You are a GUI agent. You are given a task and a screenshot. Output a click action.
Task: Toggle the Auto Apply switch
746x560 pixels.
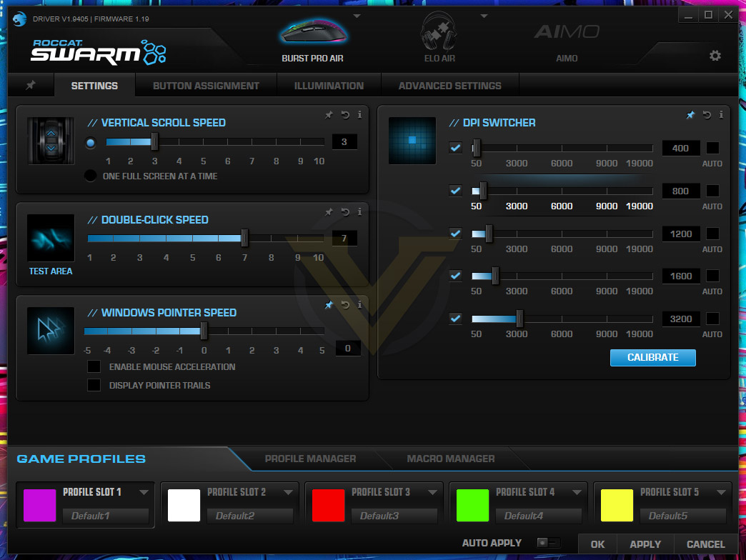548,542
